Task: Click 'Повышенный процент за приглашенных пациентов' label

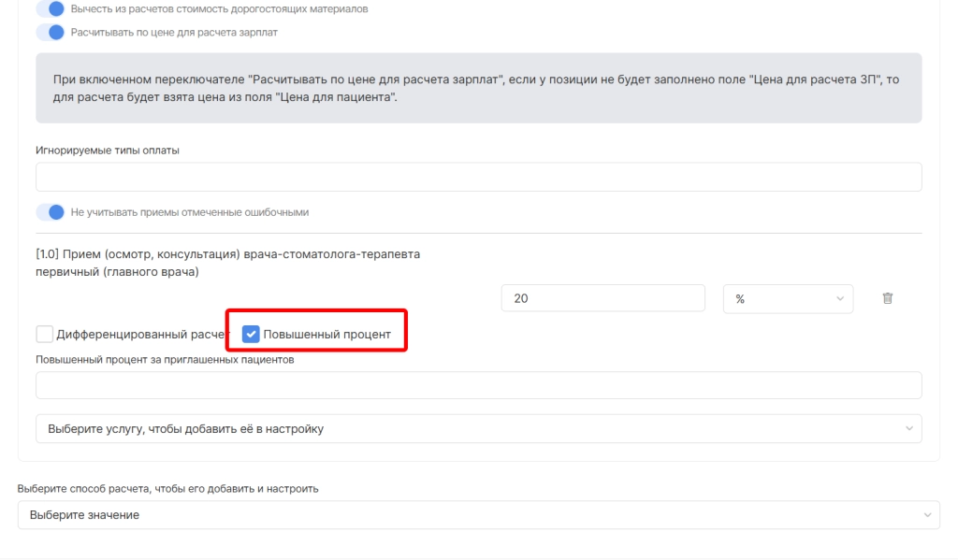Action: tap(165, 360)
